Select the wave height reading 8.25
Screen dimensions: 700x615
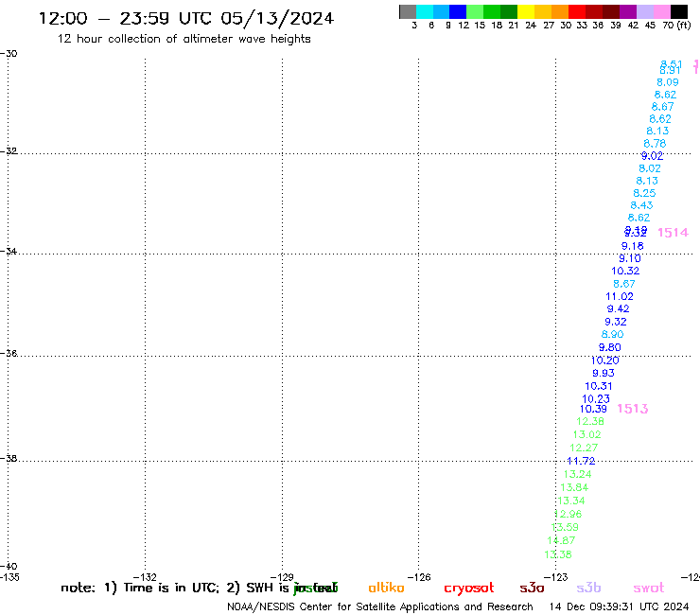click(x=644, y=193)
